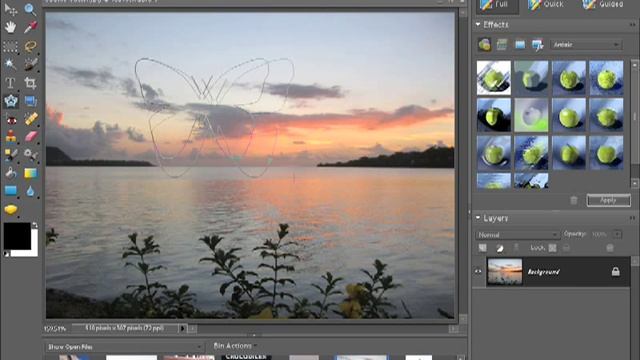640x360 pixels.
Task: Select the Rectangular Marquee tool
Action: click(10, 46)
